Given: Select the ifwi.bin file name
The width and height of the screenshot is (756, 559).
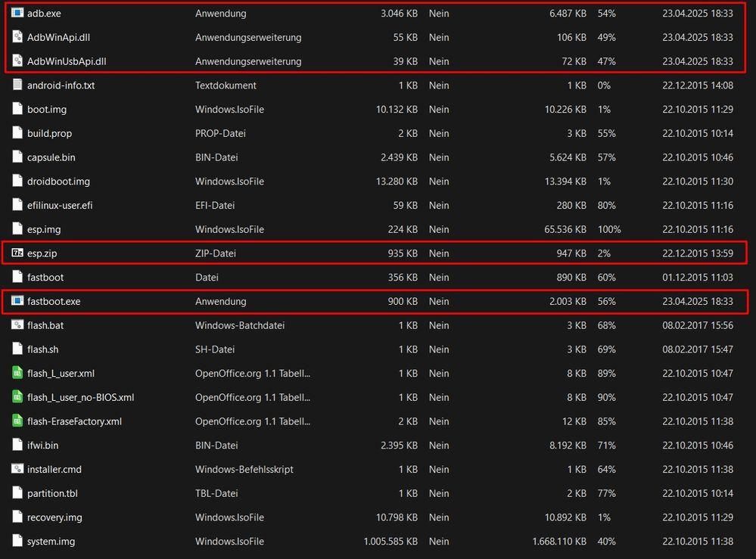Looking at the screenshot, I should (x=42, y=446).
